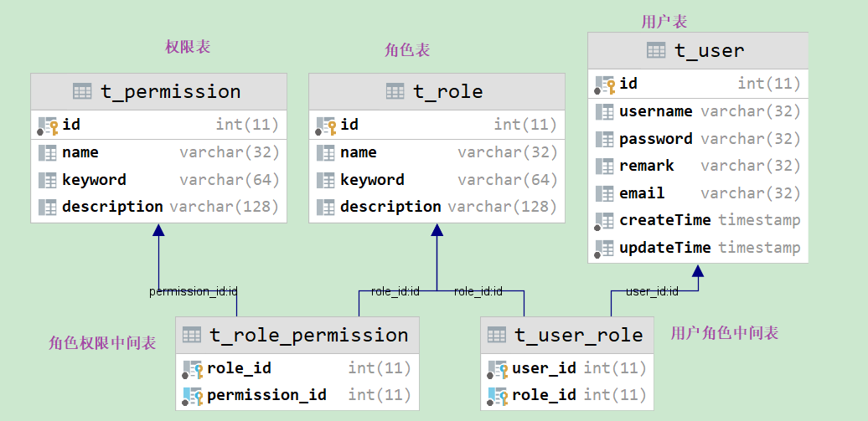868x421 pixels.
Task: Click primary key icon of t_user id
Action: coord(605,84)
